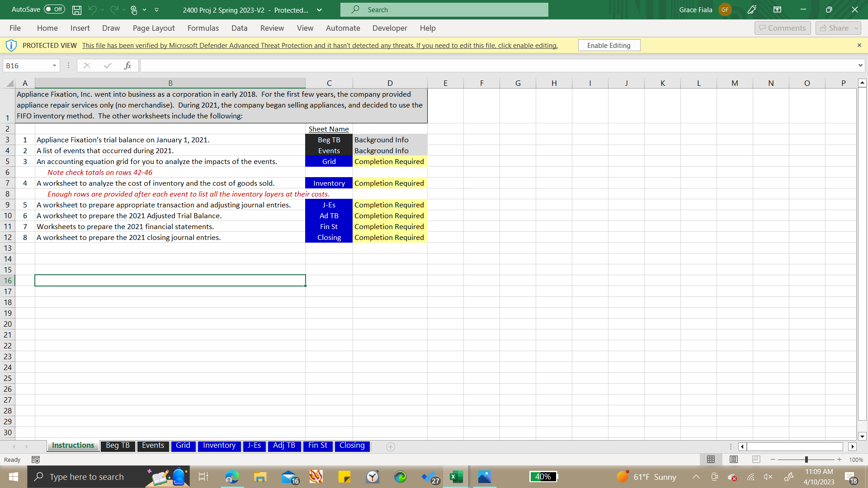Click the Undo icon in the toolbar
The image size is (868, 488).
pyautogui.click(x=92, y=9)
